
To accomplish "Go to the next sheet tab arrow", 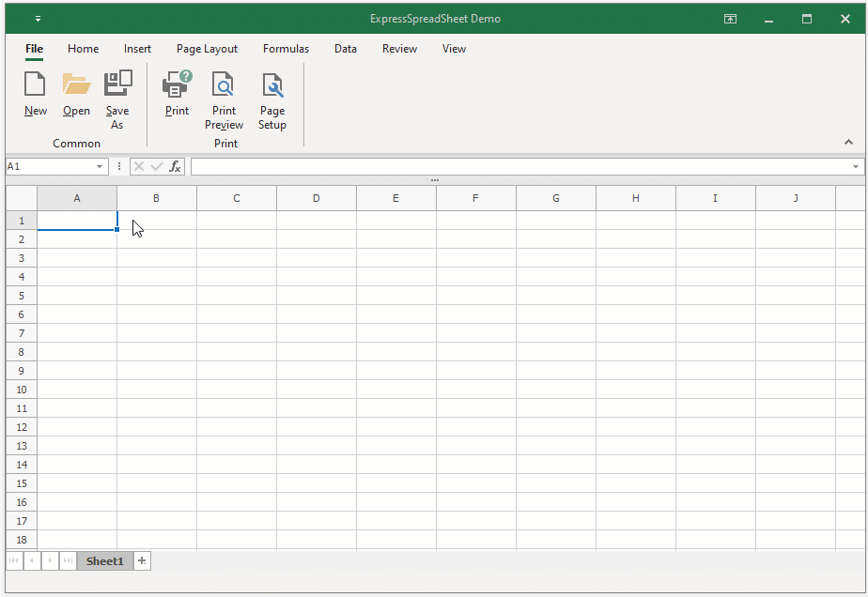I will point(50,561).
